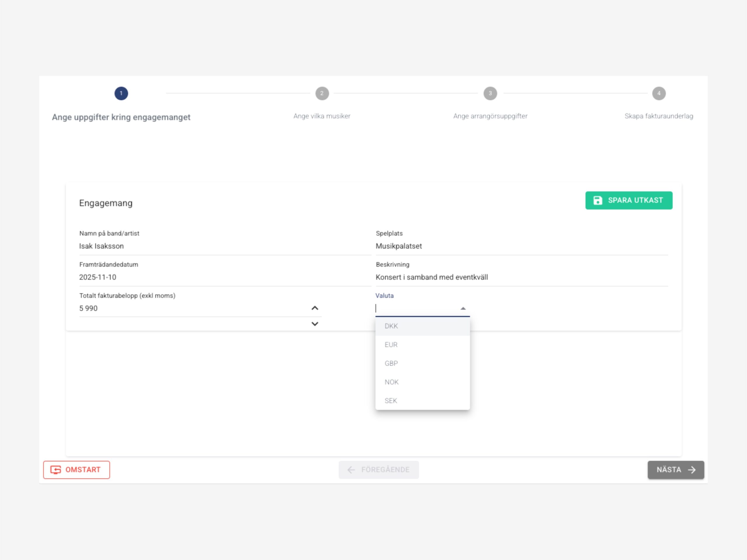Screen dimensions: 747x560
Task: Click the step 2 circle icon
Action: tap(322, 94)
